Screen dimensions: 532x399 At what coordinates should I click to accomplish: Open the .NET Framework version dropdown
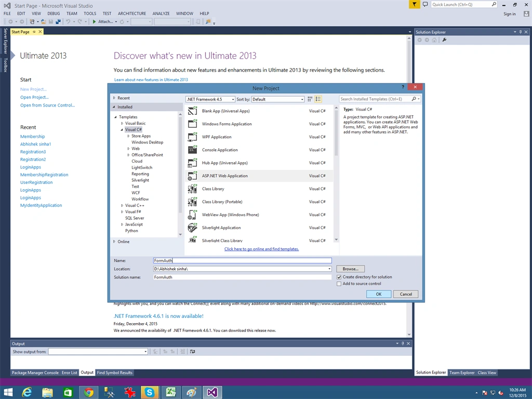210,99
